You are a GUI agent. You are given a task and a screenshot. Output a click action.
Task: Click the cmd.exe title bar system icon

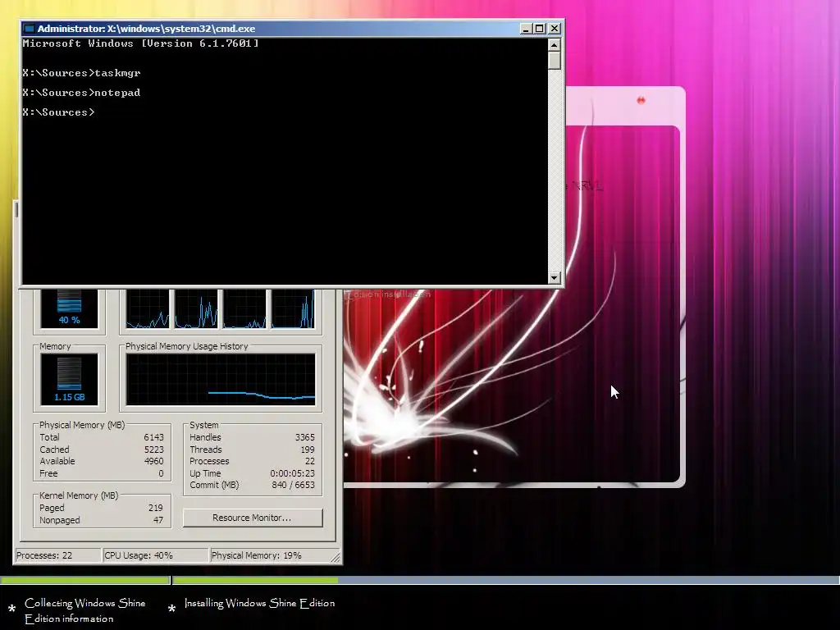30,29
